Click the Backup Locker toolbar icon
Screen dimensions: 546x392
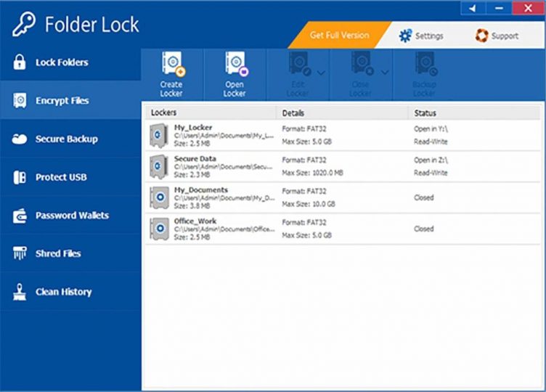pyautogui.click(x=424, y=66)
